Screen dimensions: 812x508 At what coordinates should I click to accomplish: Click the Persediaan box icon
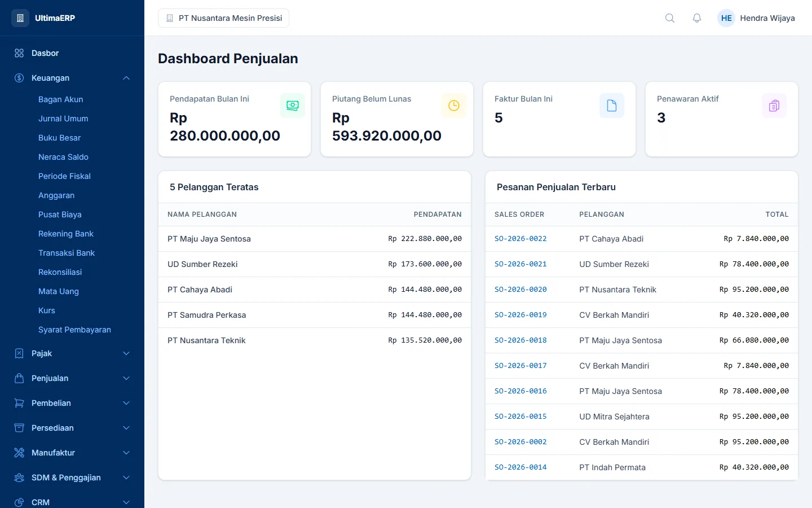(19, 428)
